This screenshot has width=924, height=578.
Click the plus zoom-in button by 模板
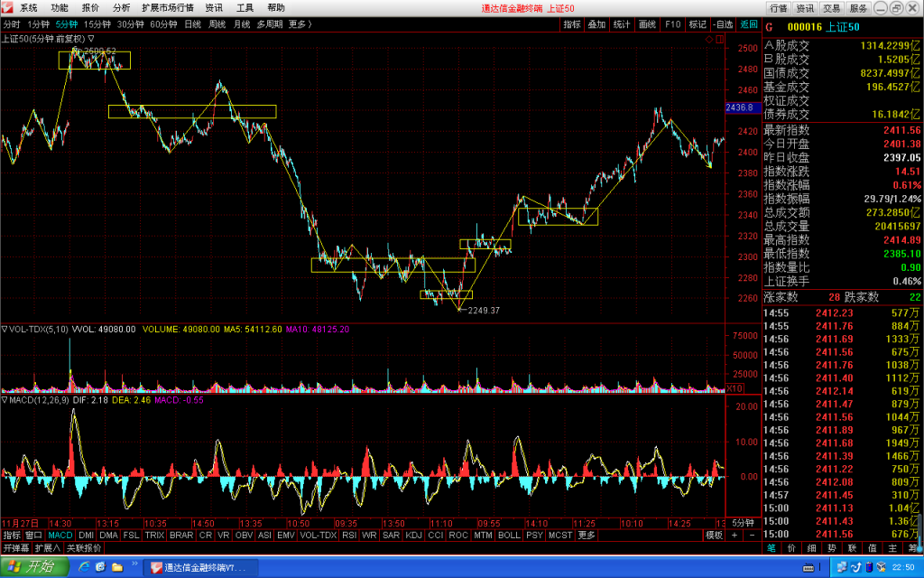[735, 535]
